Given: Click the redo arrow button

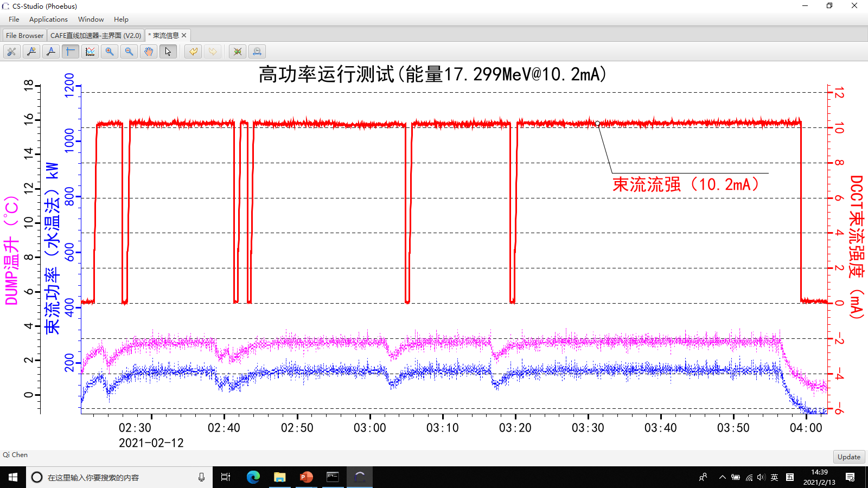Looking at the screenshot, I should (213, 52).
